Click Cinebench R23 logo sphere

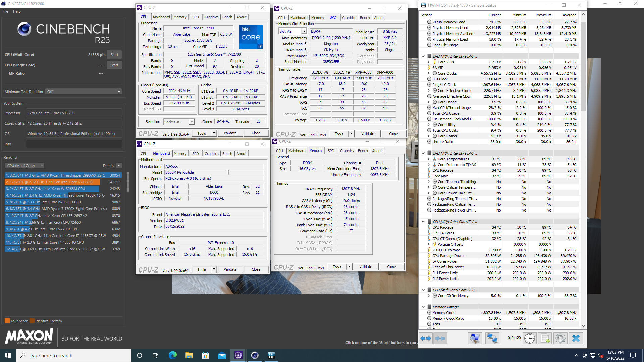pos(24,29)
